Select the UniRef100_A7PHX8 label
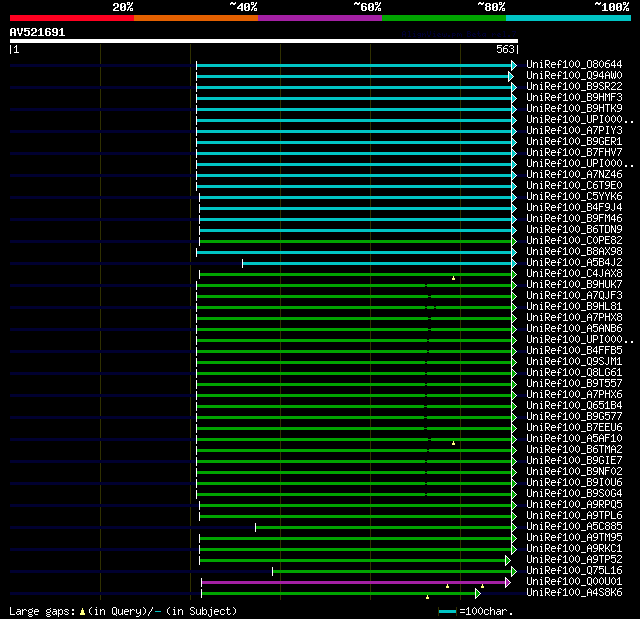The image size is (640, 619). coord(574,317)
